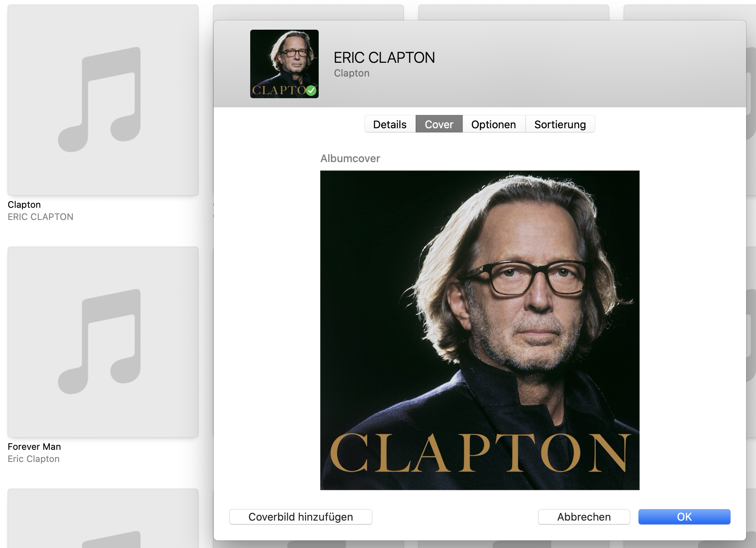756x548 pixels.
Task: Click the ERIC CLAPTON artist name below the Clapton album
Action: click(x=41, y=217)
